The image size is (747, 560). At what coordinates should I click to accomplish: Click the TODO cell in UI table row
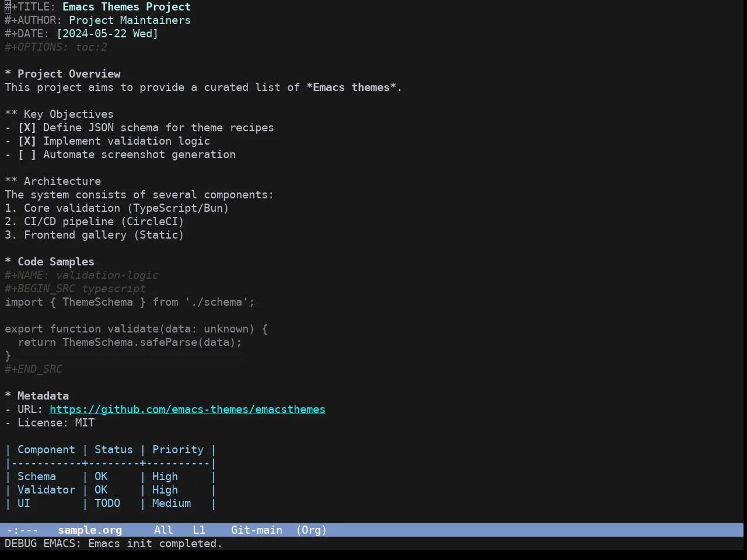[x=107, y=503]
